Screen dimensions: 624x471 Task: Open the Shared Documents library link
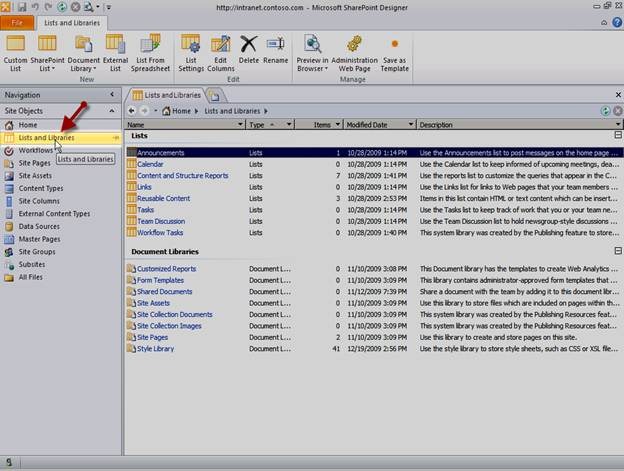click(x=164, y=292)
